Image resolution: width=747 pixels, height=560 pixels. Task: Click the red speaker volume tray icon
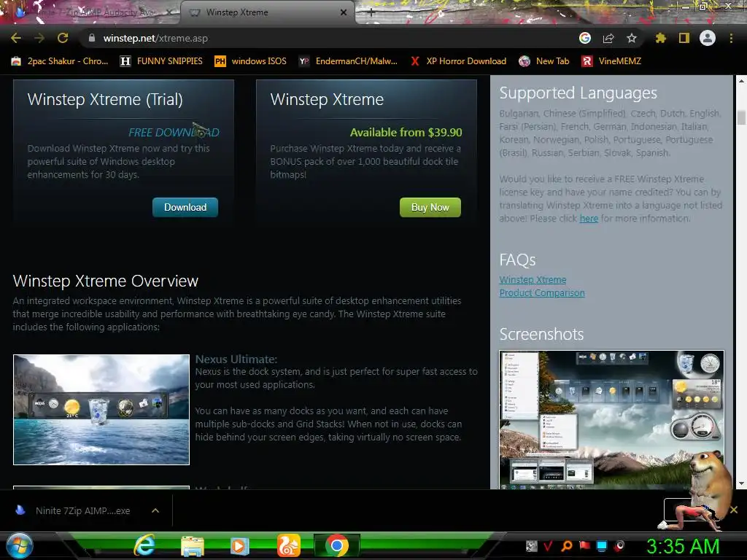tap(620, 545)
